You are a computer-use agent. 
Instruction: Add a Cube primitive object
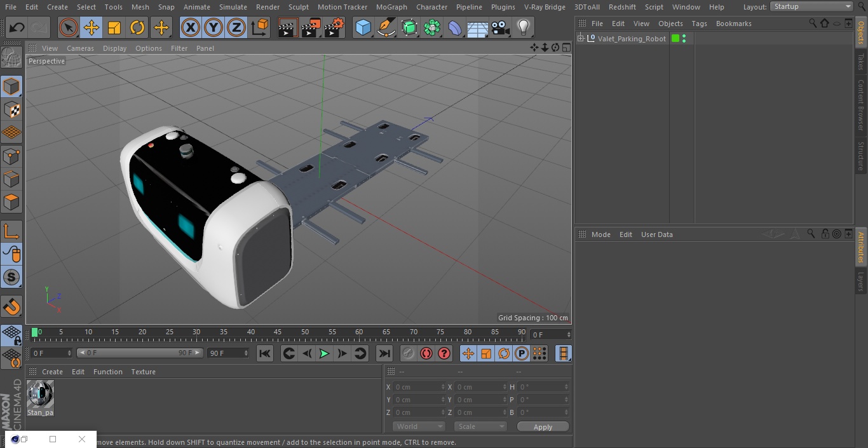(x=363, y=27)
